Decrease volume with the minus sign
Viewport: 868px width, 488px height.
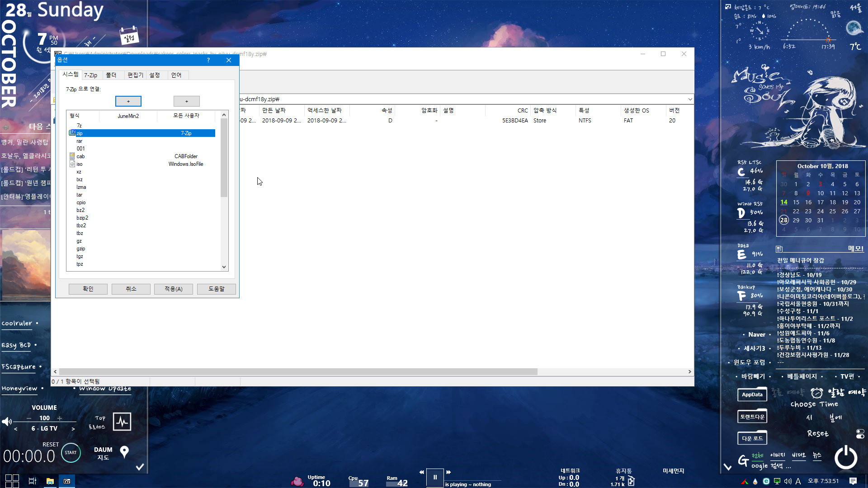29,418
